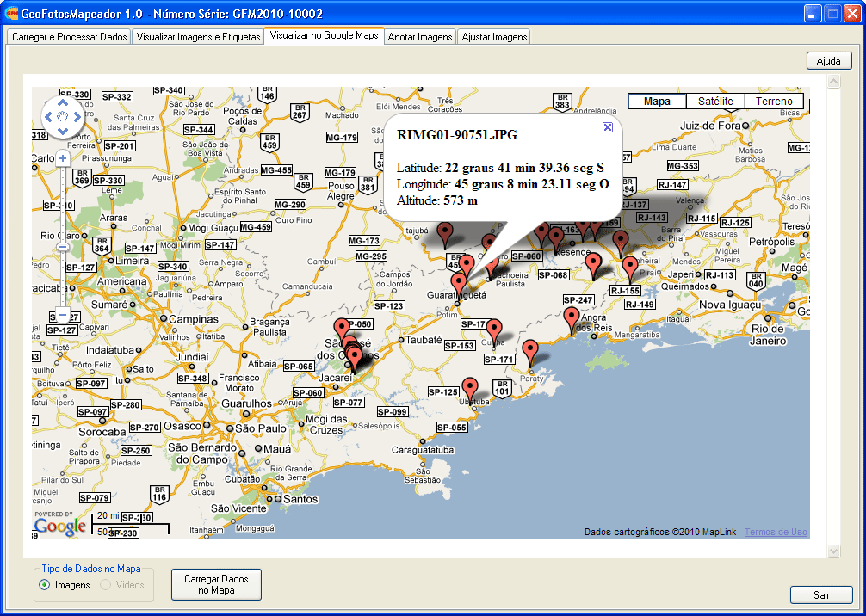
Task: Click the Caraguatatuba label on the coast
Action: (x=423, y=450)
